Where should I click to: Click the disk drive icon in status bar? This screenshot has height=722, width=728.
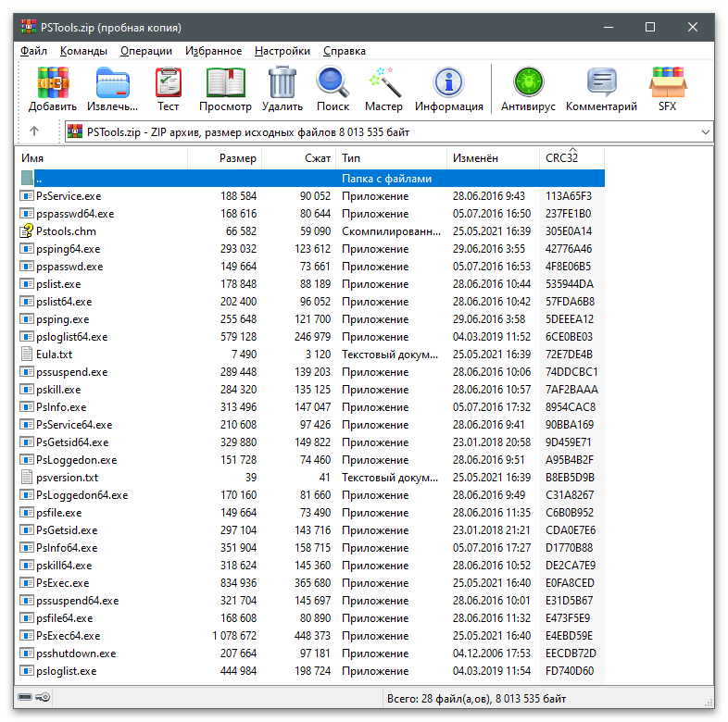tap(25, 697)
